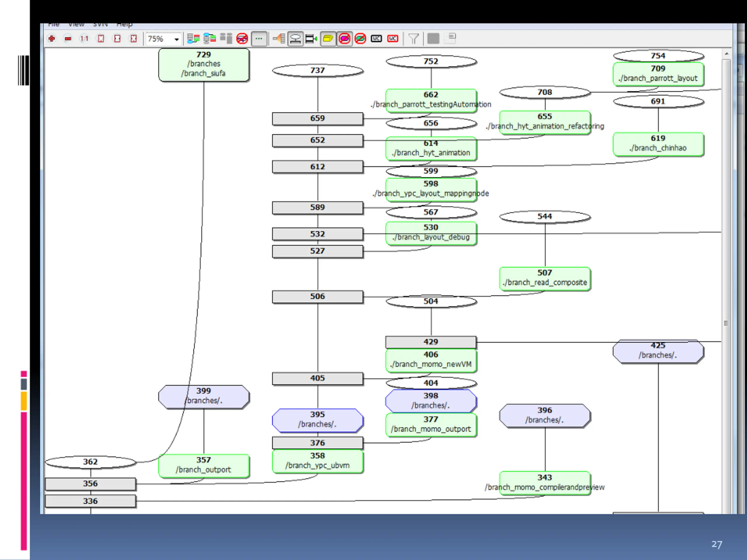The height and width of the screenshot is (560, 747).
Task: Click the fit graph width icon
Action: tap(117, 38)
